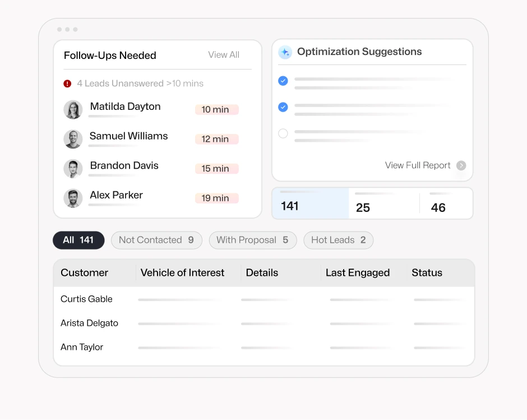Click the 4 Leads Unanswered >10 mins text

tap(140, 84)
